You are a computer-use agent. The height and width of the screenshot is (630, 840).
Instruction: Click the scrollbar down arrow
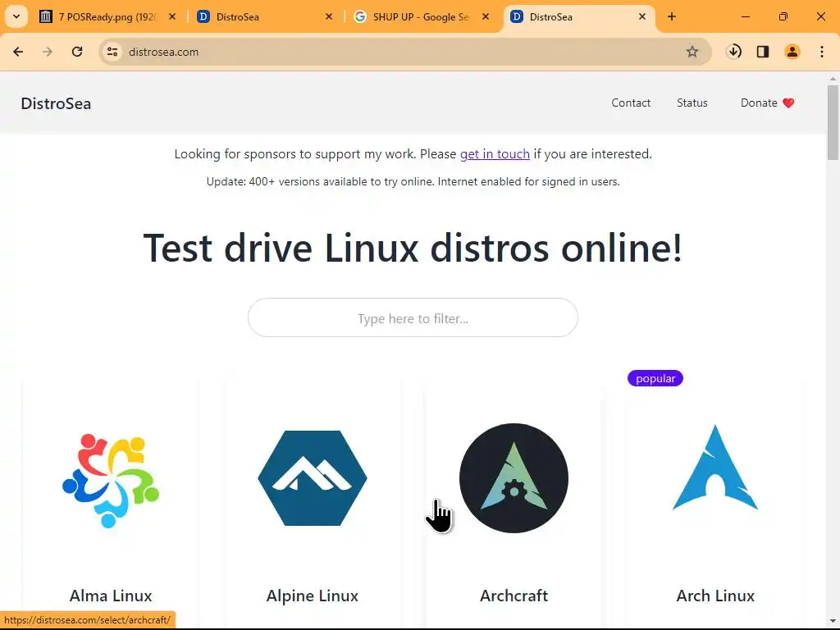(x=833, y=622)
